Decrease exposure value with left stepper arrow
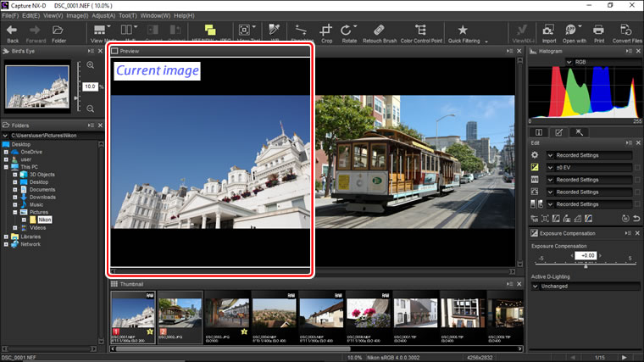Viewport: 644px width, 362px height. (572, 255)
